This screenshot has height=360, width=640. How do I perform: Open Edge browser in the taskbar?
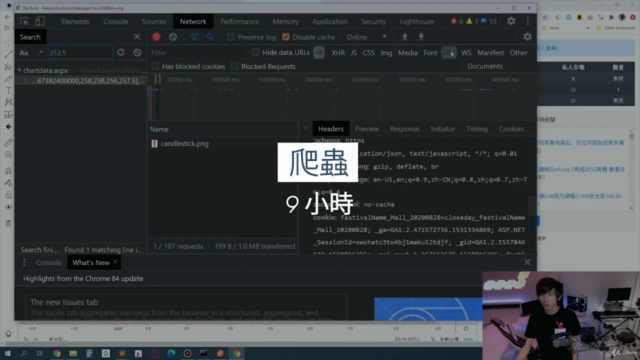171,353
